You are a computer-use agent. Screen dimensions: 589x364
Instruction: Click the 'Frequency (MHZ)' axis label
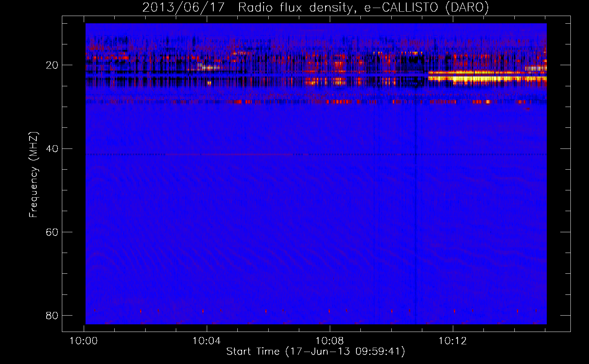coord(33,175)
